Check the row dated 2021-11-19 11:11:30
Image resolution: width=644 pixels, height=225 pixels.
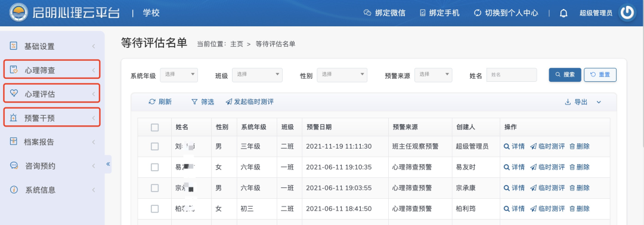[155, 146]
